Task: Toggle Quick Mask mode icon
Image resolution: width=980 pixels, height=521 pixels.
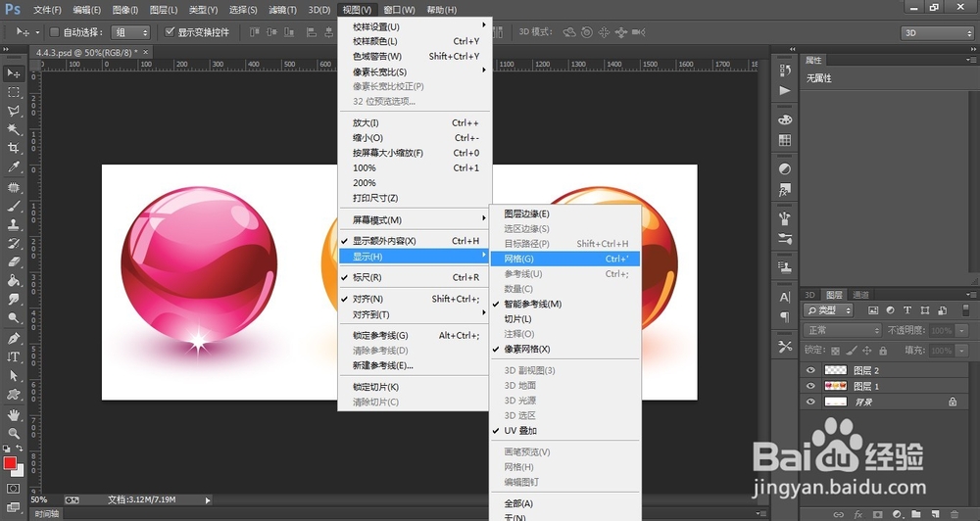Action: pyautogui.click(x=13, y=489)
